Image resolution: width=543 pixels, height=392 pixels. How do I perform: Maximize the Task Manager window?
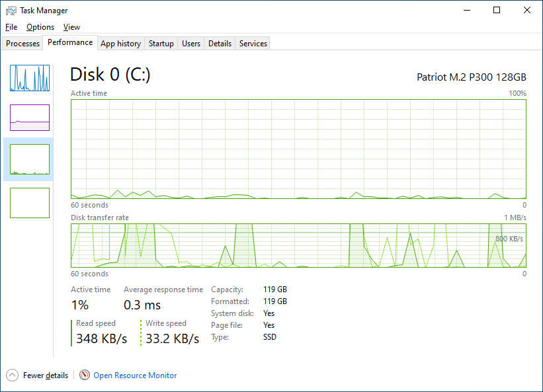[x=497, y=11]
